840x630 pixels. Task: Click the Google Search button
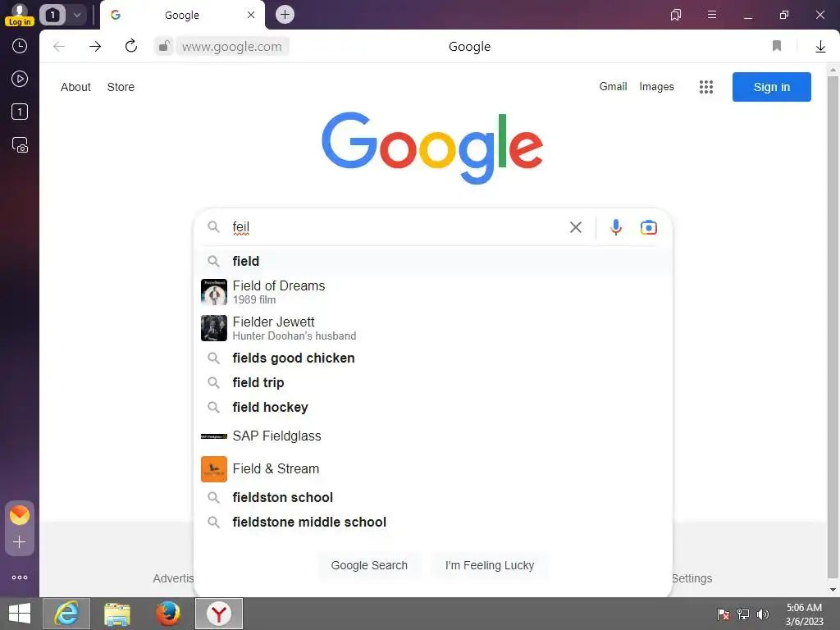[369, 565]
